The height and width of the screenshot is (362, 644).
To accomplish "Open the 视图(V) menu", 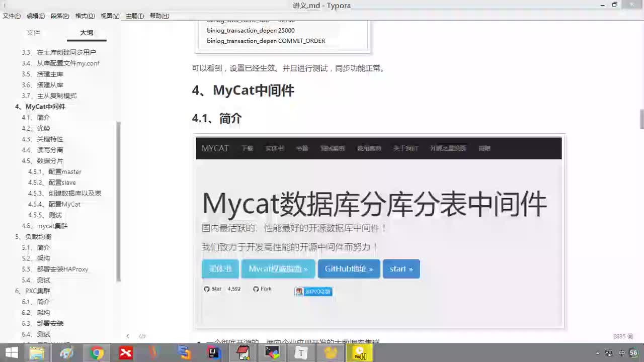I will [110, 16].
